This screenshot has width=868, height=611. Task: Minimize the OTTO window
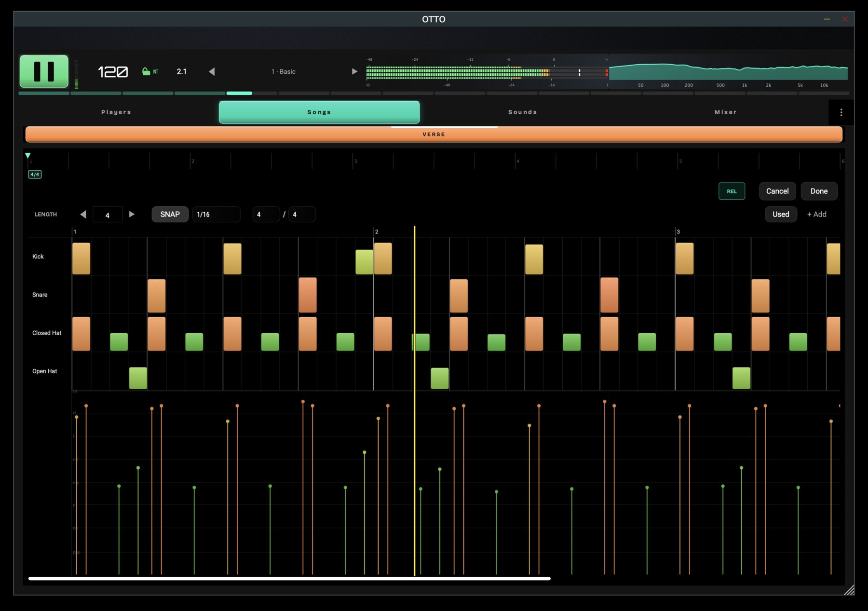tap(827, 19)
